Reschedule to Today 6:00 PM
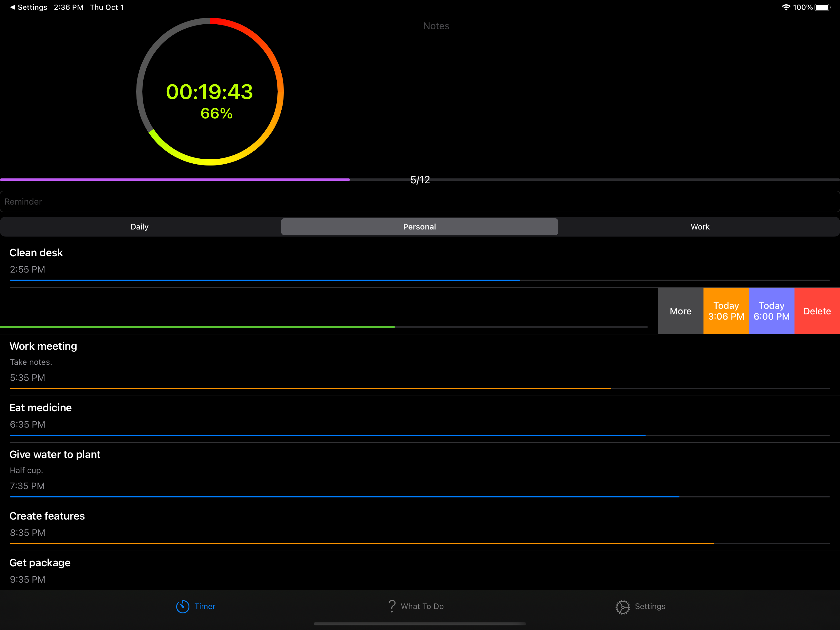The width and height of the screenshot is (840, 630). (771, 311)
